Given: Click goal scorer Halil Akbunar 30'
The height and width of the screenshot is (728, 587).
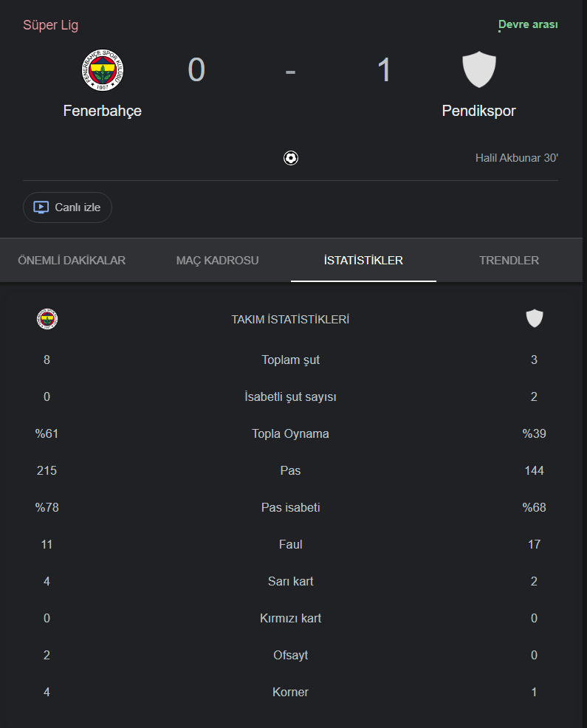Looking at the screenshot, I should (516, 158).
